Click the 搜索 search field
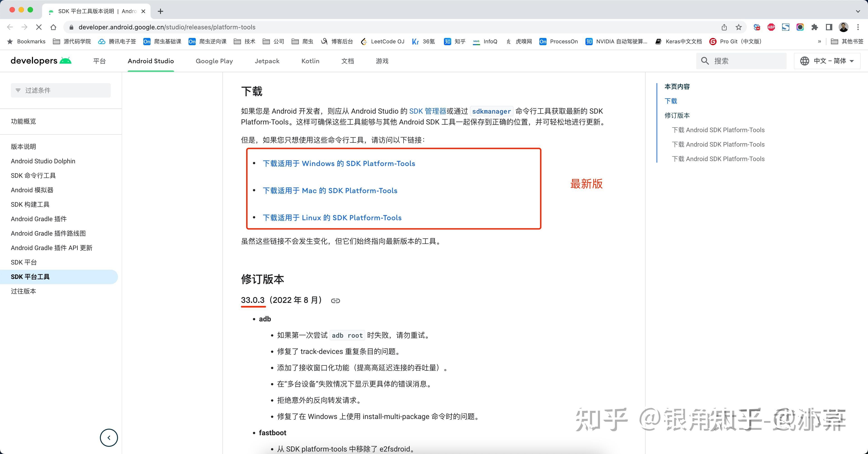The image size is (868, 454). tap(741, 61)
